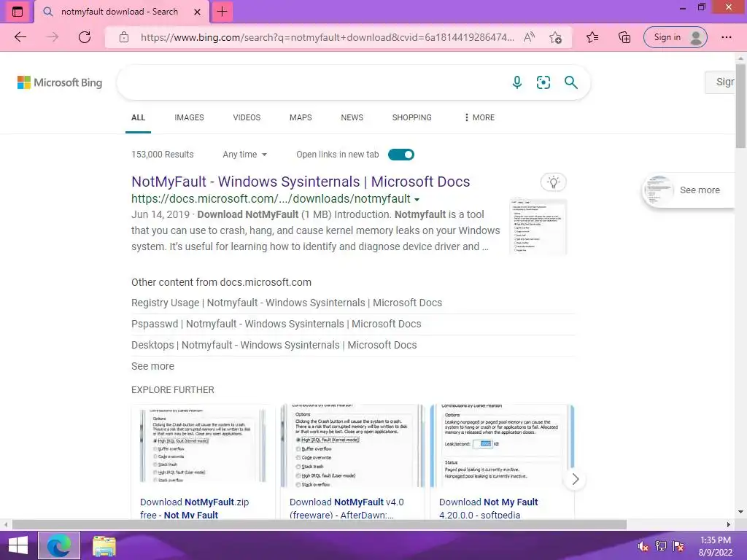Open the Favorites list
Viewport: 747px width, 560px height.
pyautogui.click(x=592, y=37)
